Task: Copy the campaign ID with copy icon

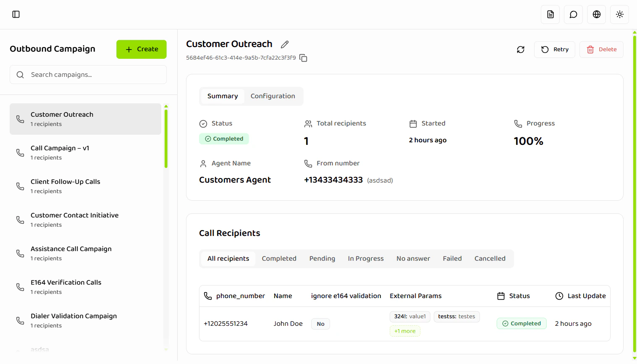Action: (303, 58)
